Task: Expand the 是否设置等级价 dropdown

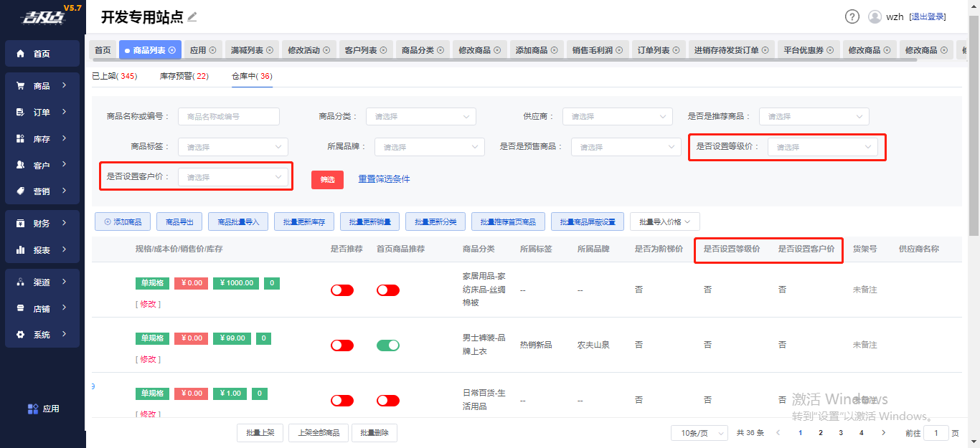Action: [x=822, y=147]
